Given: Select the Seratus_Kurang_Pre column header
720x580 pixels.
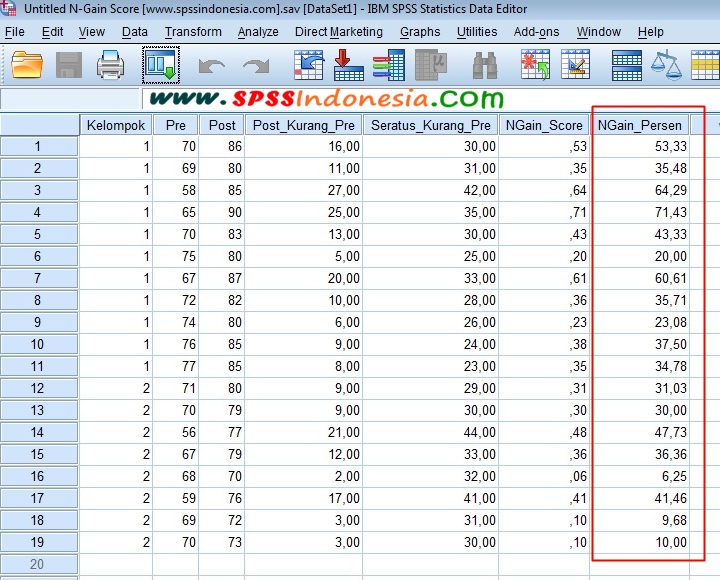Looking at the screenshot, I should pyautogui.click(x=430, y=125).
